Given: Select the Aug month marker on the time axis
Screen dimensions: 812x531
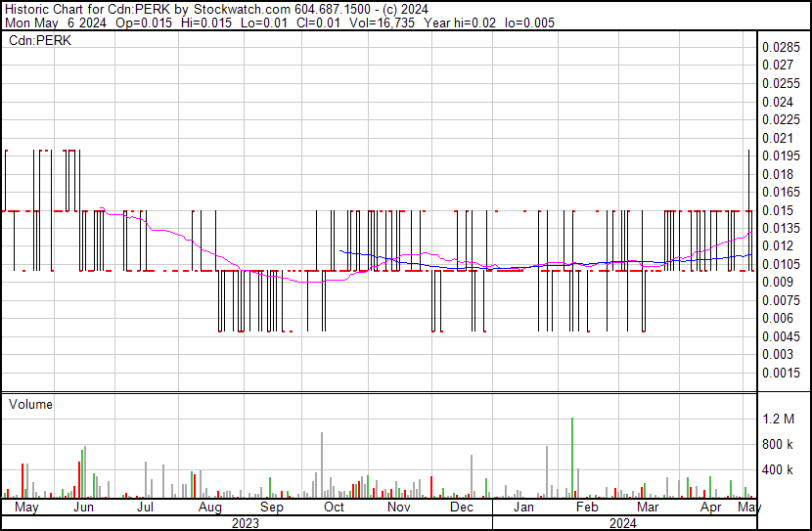Looking at the screenshot, I should [x=210, y=509].
